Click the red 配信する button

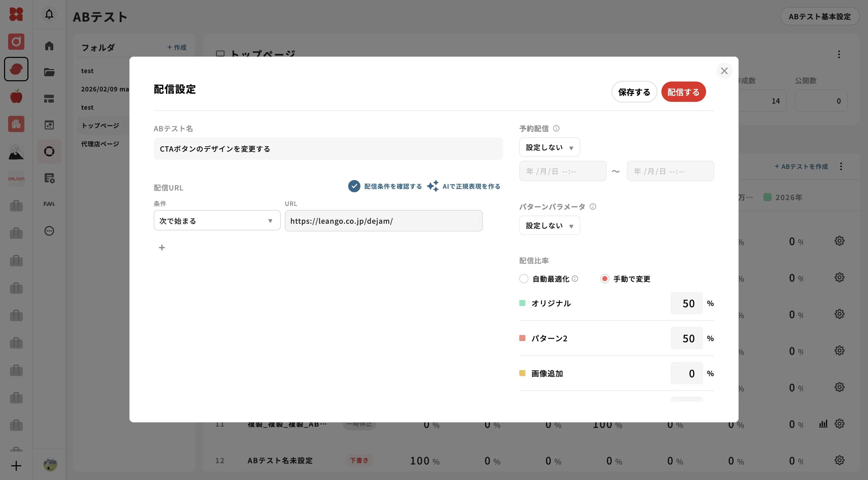click(x=683, y=92)
